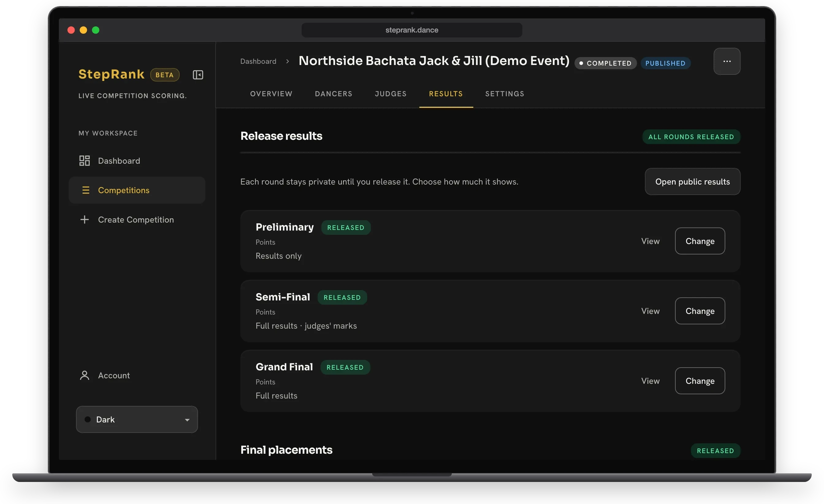Click the breadcrumb chevron after Dashboard

pyautogui.click(x=288, y=61)
